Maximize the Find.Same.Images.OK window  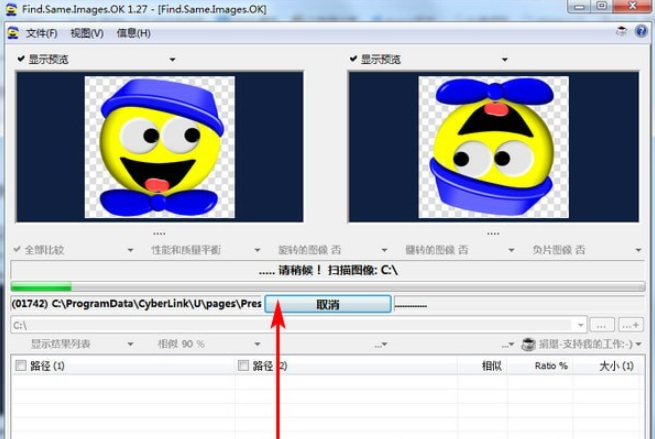point(602,6)
